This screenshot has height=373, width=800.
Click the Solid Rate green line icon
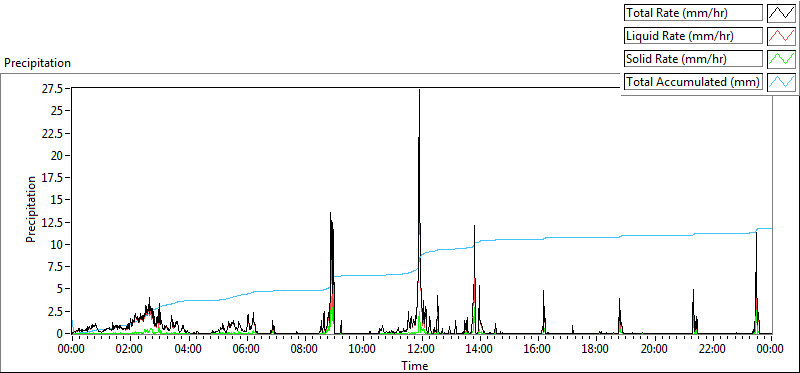[781, 59]
